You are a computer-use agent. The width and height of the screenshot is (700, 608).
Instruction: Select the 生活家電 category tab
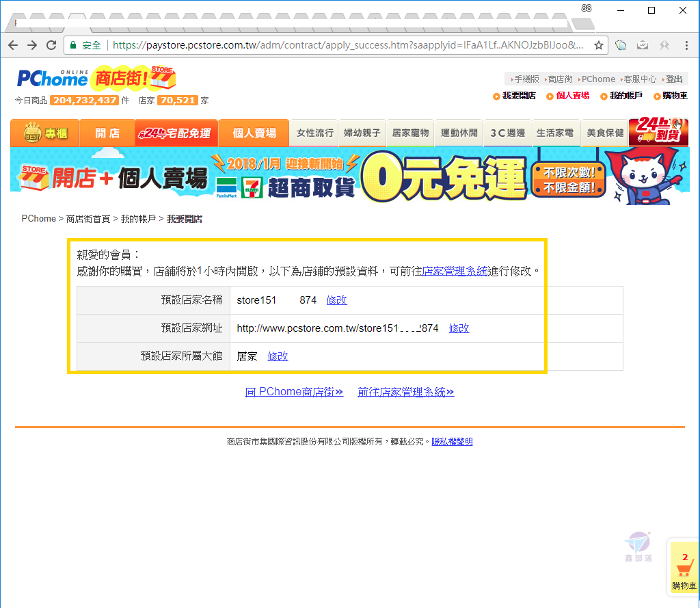[x=556, y=133]
